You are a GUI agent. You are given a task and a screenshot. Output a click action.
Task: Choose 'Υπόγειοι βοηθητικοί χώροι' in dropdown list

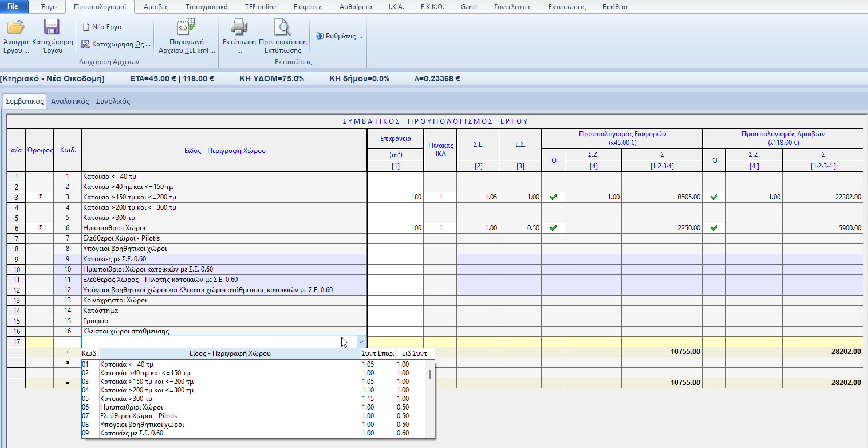pyautogui.click(x=142, y=425)
